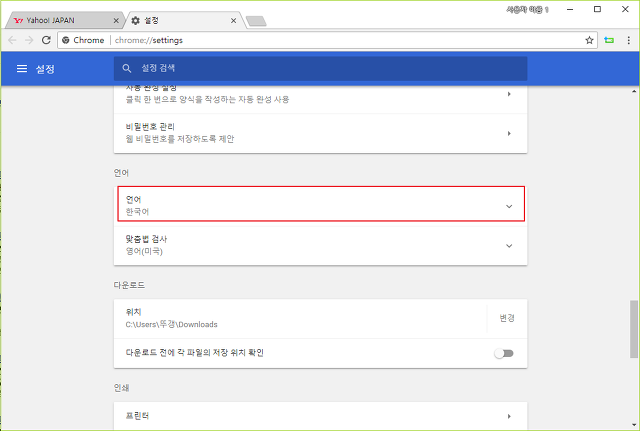This screenshot has height=431, width=640.
Task: Click the Chrome site info icon
Action: [66, 40]
